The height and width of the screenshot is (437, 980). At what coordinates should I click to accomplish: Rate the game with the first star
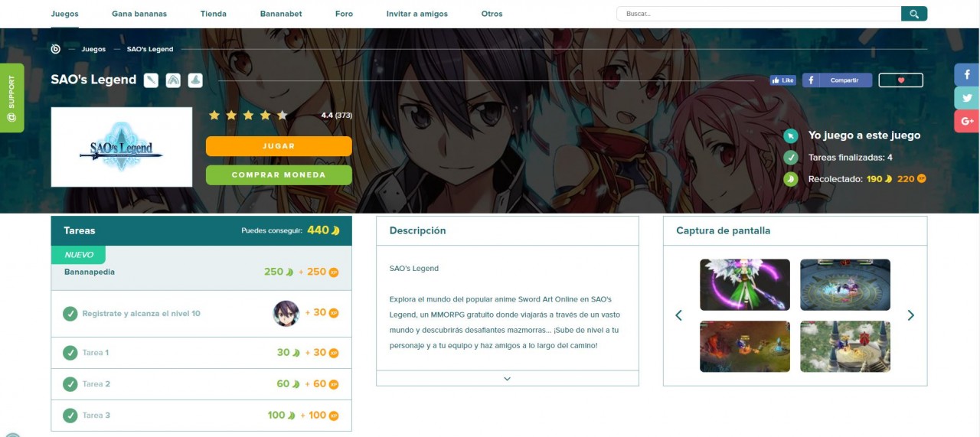pos(214,115)
